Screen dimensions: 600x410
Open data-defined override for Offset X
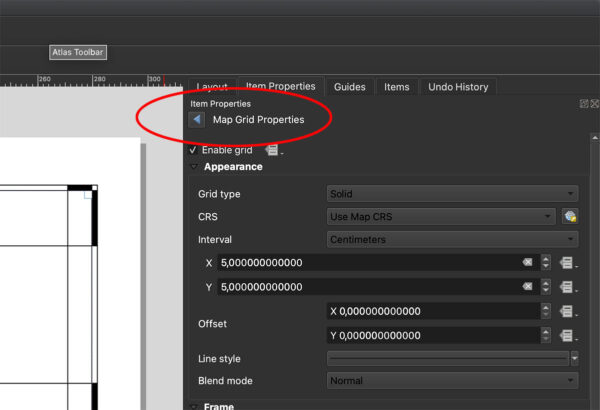(x=568, y=311)
